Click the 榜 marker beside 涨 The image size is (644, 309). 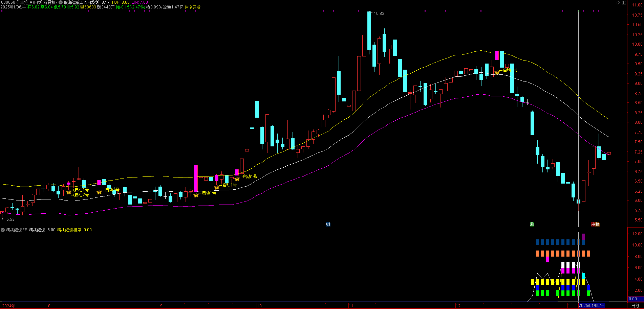point(597,224)
